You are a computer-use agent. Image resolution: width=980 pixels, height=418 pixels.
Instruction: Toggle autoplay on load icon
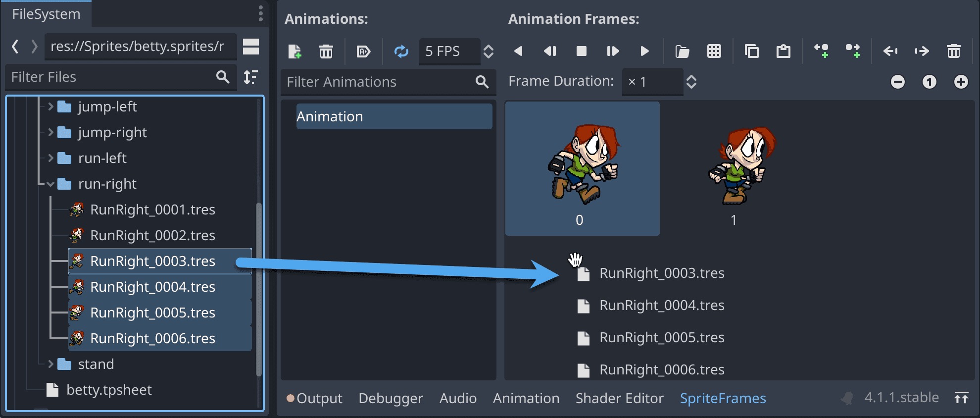point(363,51)
